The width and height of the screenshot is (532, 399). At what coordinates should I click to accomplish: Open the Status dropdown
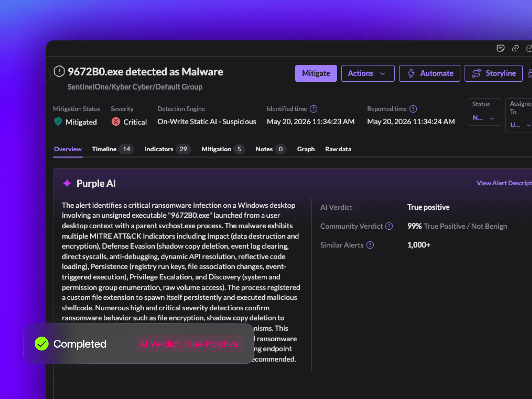[x=484, y=112]
